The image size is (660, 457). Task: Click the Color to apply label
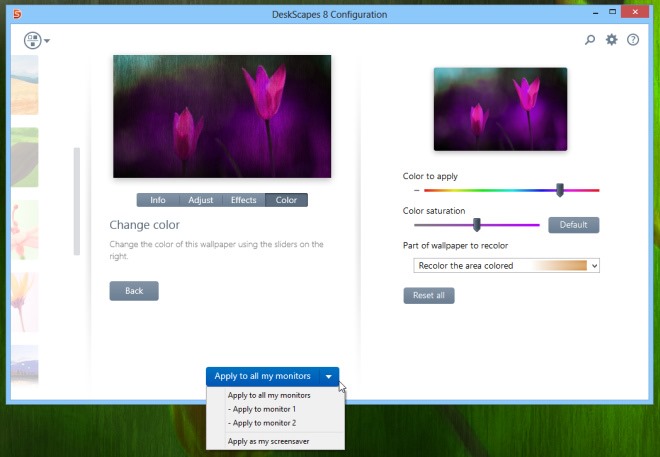point(430,176)
